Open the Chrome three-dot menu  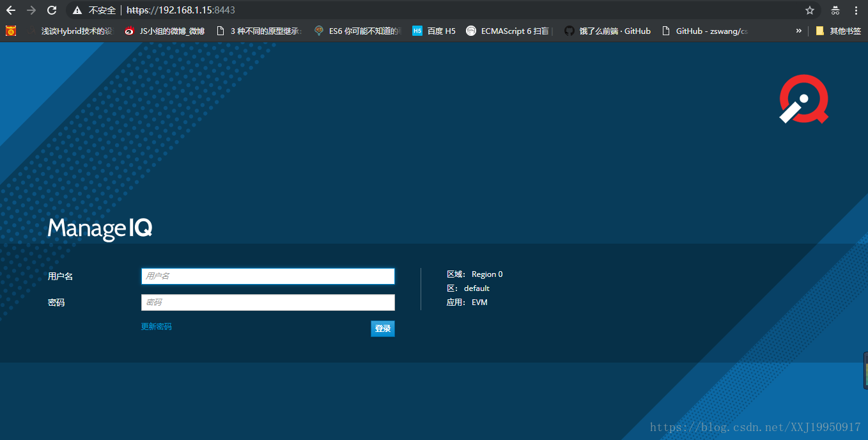click(x=856, y=10)
